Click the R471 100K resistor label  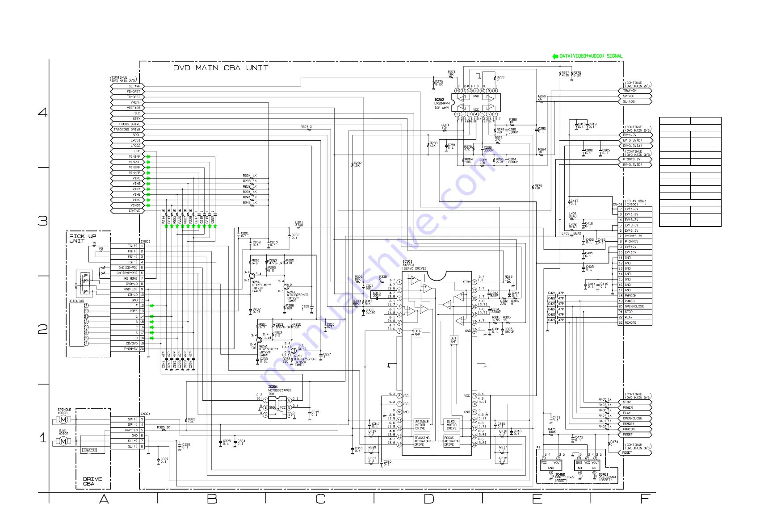[552, 431]
